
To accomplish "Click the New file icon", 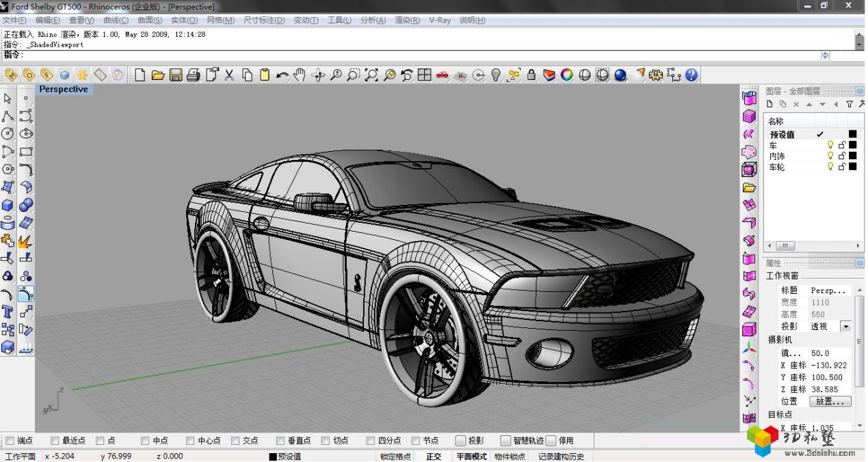I will click(140, 75).
